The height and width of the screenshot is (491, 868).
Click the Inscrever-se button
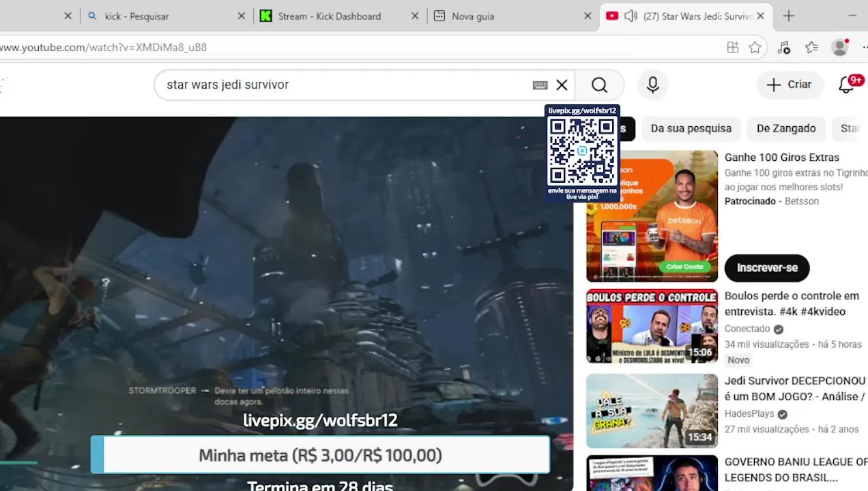767,268
